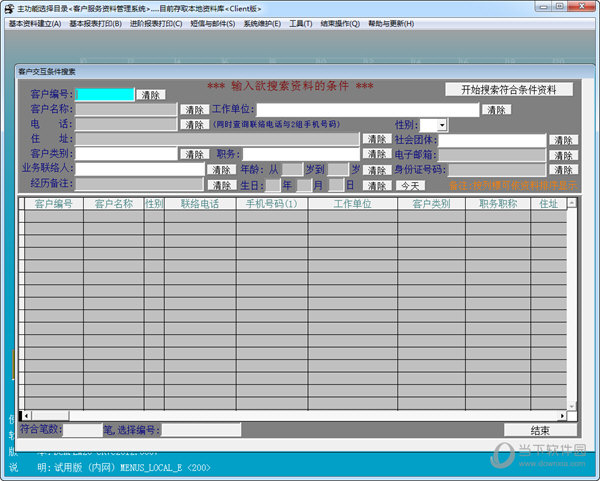Open the 工具(T) menu

[301, 24]
